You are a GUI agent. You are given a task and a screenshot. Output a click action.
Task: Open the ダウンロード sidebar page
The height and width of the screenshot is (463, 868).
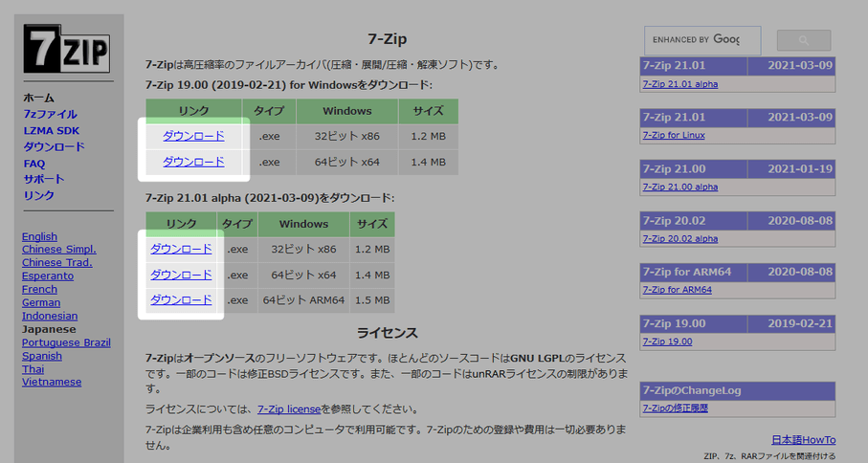pyautogui.click(x=54, y=146)
